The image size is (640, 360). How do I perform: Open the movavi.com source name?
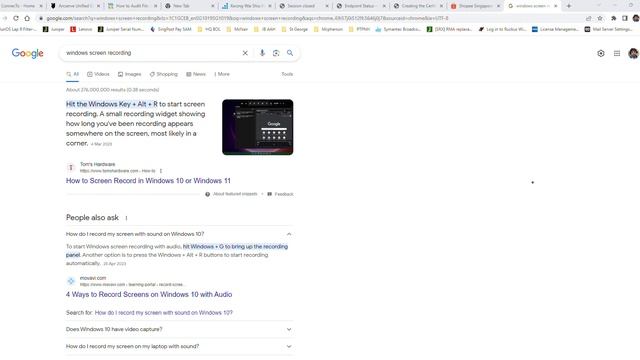[x=93, y=278]
